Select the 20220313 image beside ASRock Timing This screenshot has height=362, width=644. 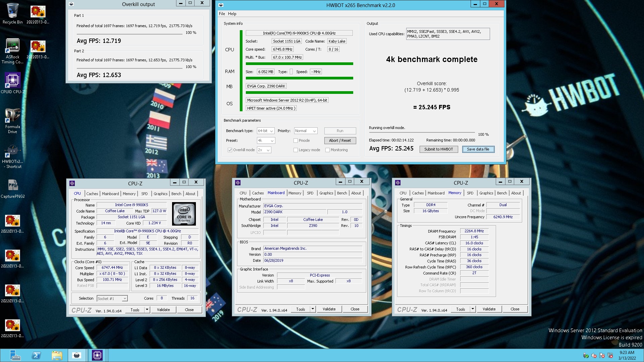coord(38,49)
